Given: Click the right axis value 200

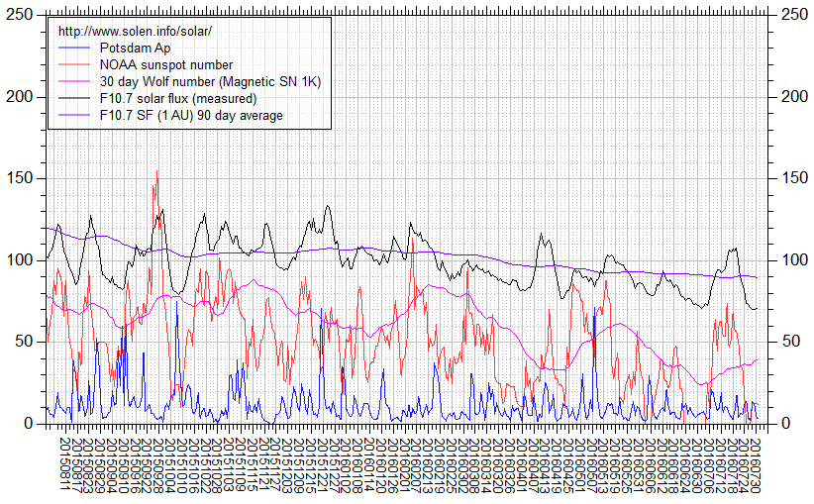Looking at the screenshot, I should [x=795, y=97].
